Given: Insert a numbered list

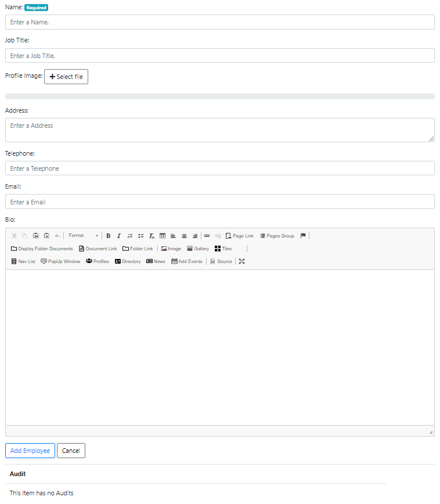Looking at the screenshot, I should (x=130, y=236).
